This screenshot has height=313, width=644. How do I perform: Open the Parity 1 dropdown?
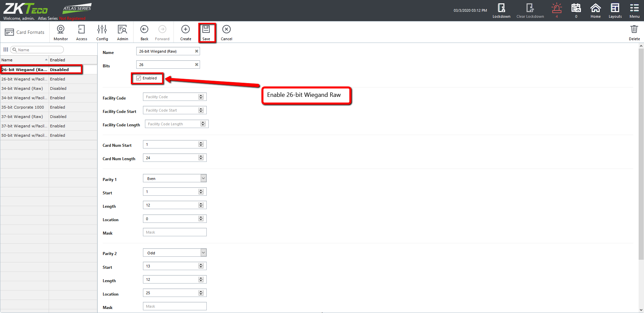point(203,178)
